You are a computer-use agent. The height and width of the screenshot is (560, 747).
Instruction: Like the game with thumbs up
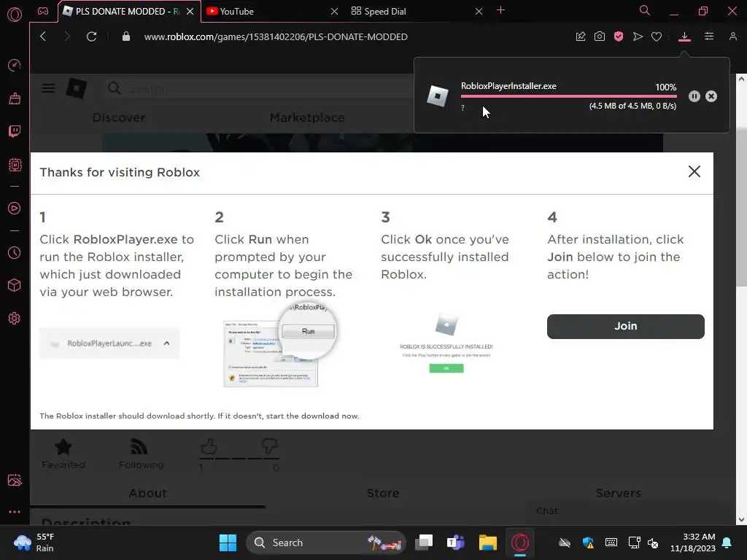(209, 447)
